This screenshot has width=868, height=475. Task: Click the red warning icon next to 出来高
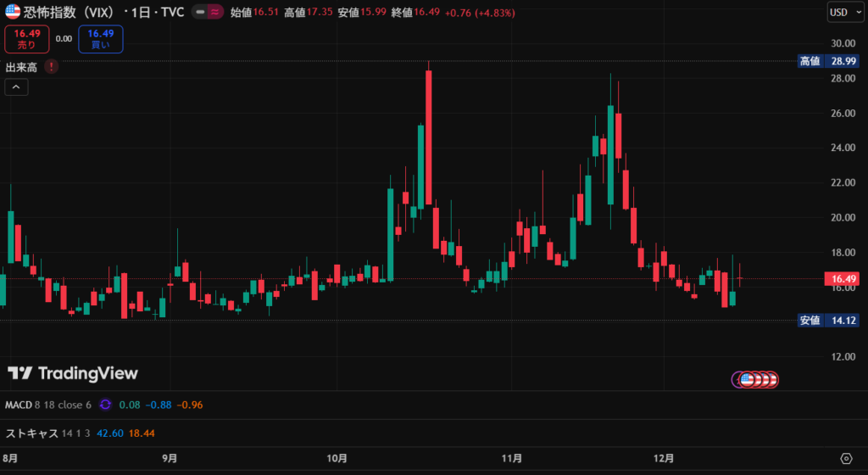pyautogui.click(x=52, y=66)
